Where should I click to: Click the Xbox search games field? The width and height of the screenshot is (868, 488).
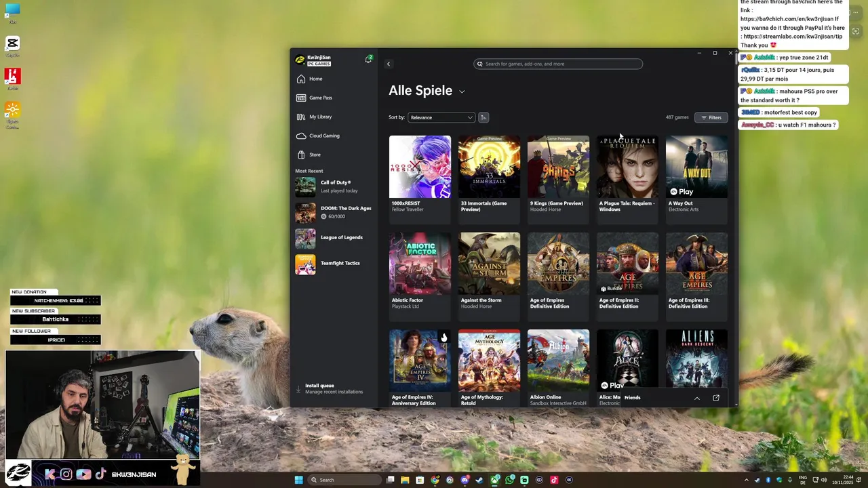click(x=558, y=64)
